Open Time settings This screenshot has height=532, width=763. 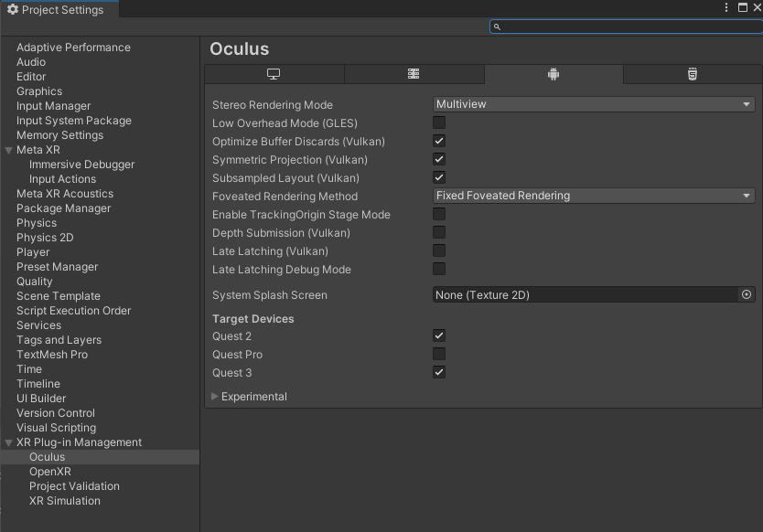[29, 368]
